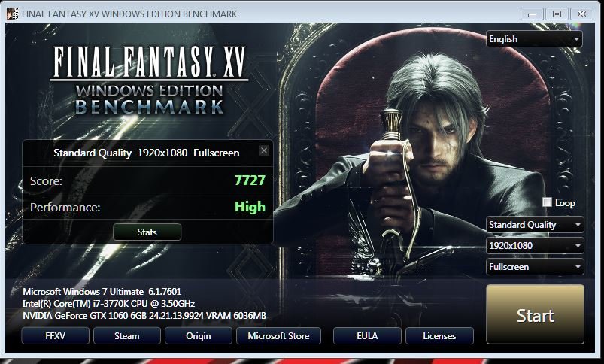
Task: Click the Performance: label
Action: point(65,208)
